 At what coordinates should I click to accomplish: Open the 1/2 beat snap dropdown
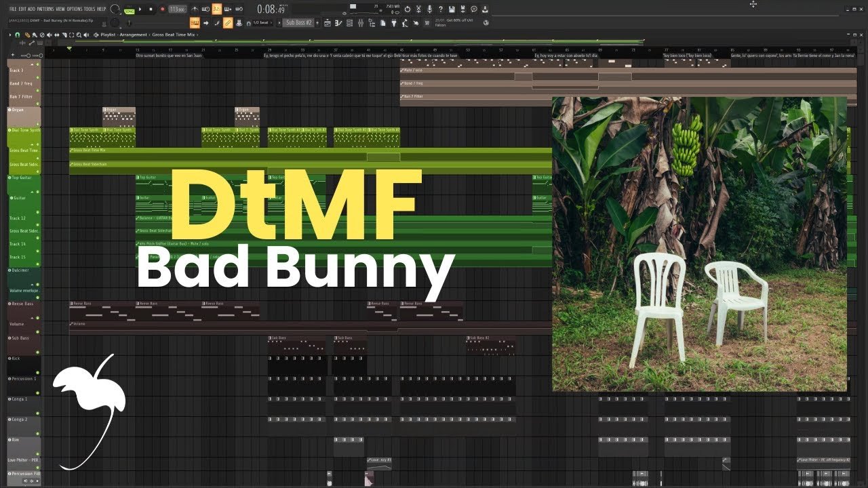coord(263,23)
